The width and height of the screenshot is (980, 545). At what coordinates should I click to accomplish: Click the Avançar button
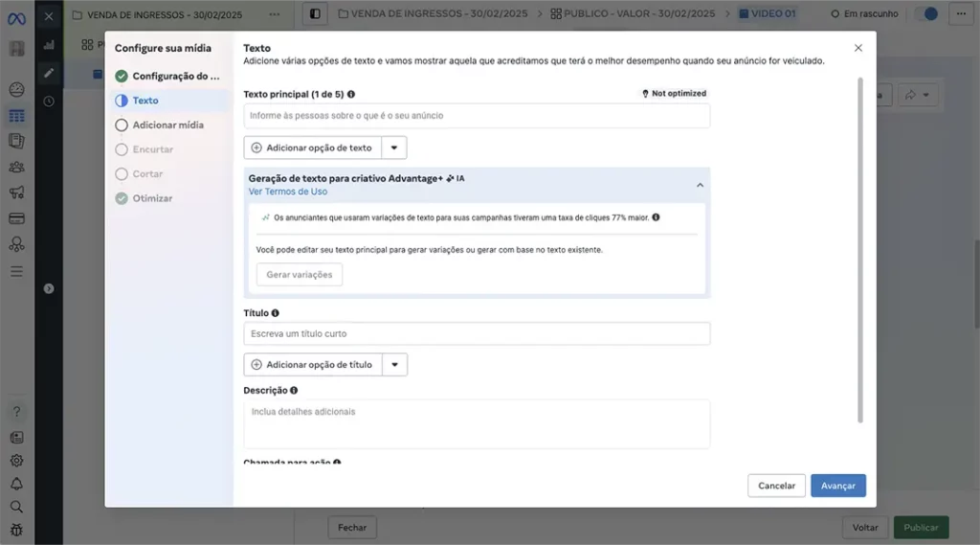[837, 486]
